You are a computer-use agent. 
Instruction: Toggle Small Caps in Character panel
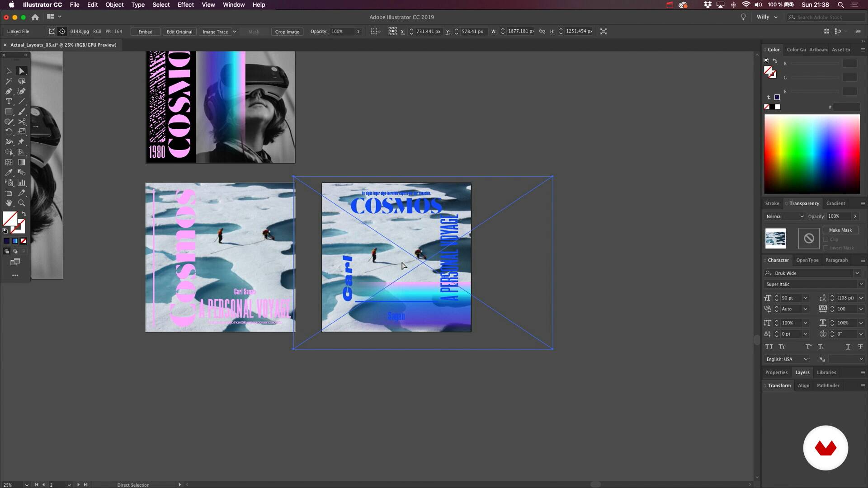[x=782, y=347]
